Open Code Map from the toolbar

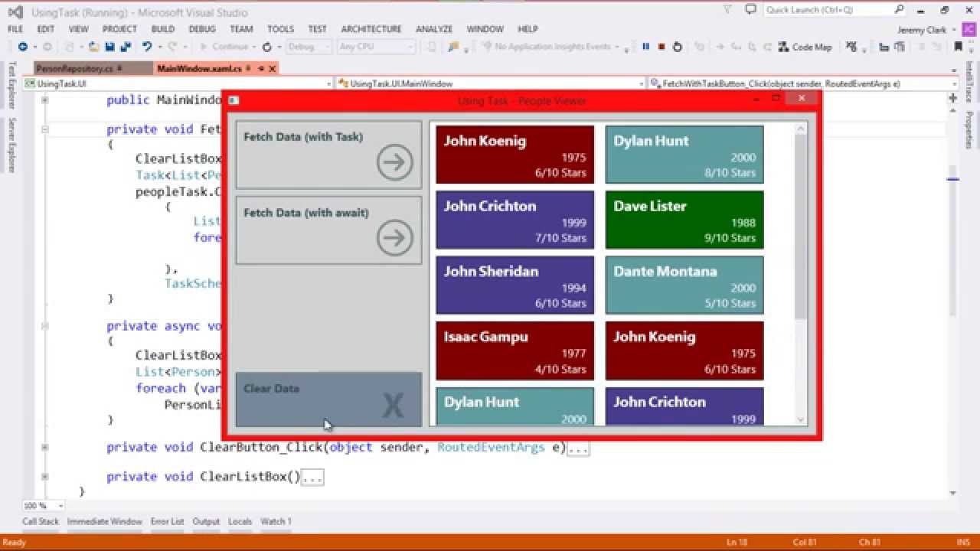[x=805, y=47]
